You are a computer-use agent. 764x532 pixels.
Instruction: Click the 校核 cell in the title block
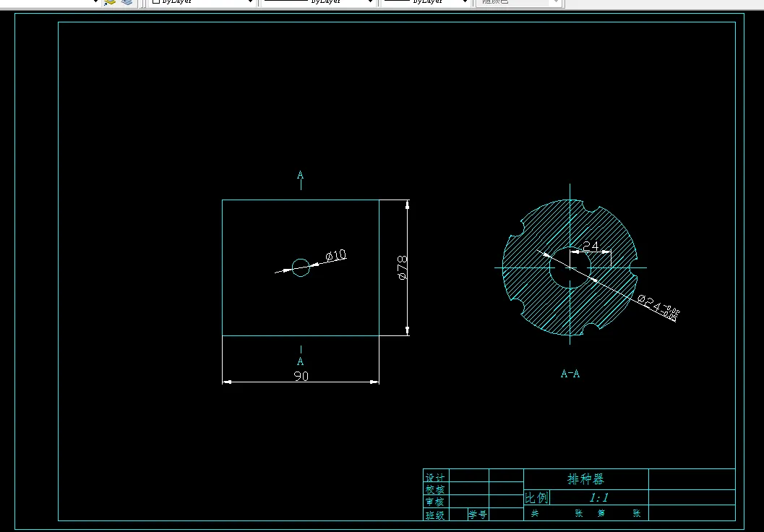(x=435, y=489)
